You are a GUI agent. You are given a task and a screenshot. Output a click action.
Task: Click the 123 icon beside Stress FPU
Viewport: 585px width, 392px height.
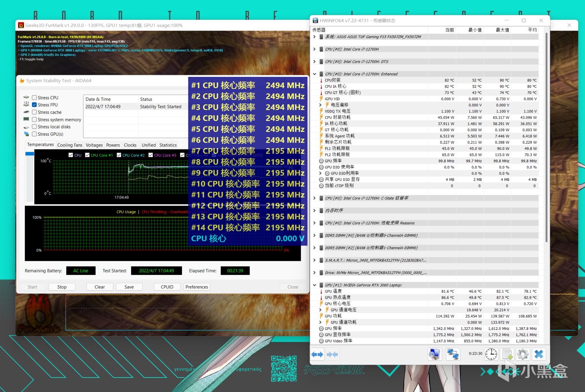(26, 104)
